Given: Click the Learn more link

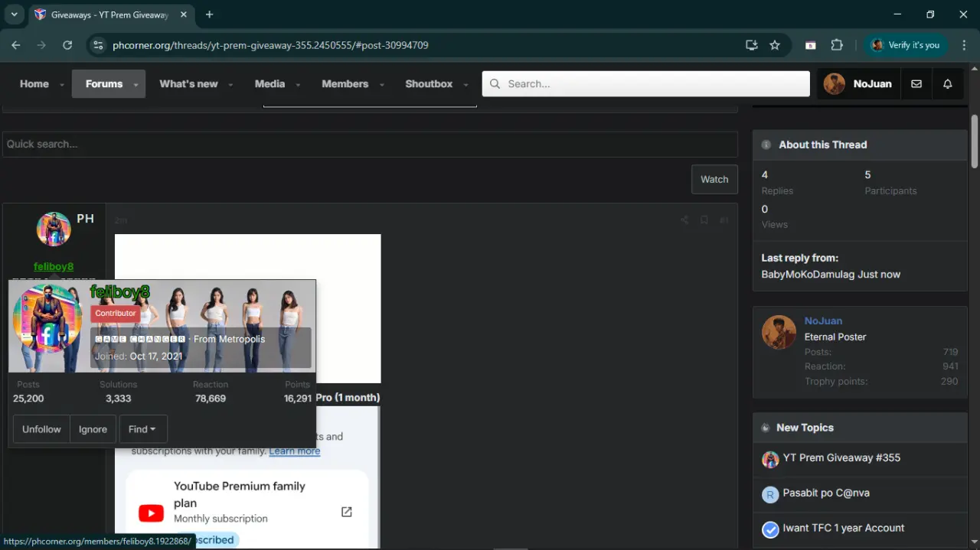Looking at the screenshot, I should pos(295,451).
